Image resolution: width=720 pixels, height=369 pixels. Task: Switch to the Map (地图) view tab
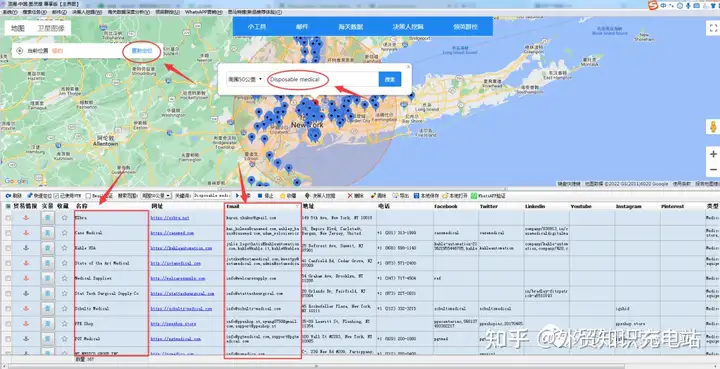(x=18, y=28)
